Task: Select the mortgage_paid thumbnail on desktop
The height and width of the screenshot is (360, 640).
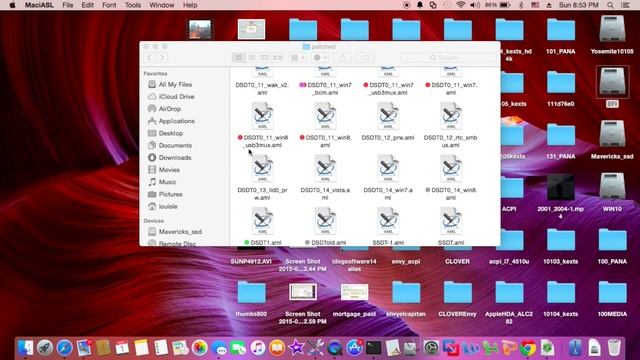Action: (354, 292)
